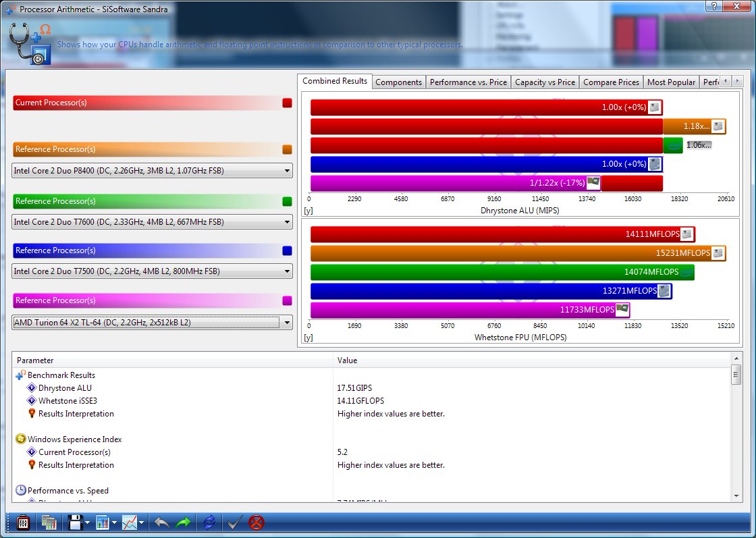Click the pin icon beside first Results Interpretation
The image size is (756, 538).
(x=32, y=413)
